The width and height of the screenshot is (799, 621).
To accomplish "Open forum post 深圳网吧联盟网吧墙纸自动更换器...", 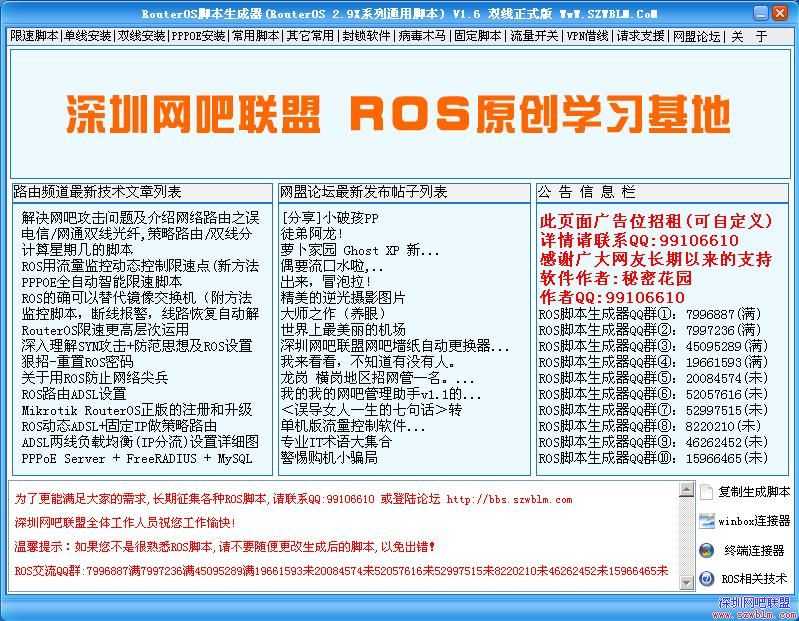I will click(395, 346).
